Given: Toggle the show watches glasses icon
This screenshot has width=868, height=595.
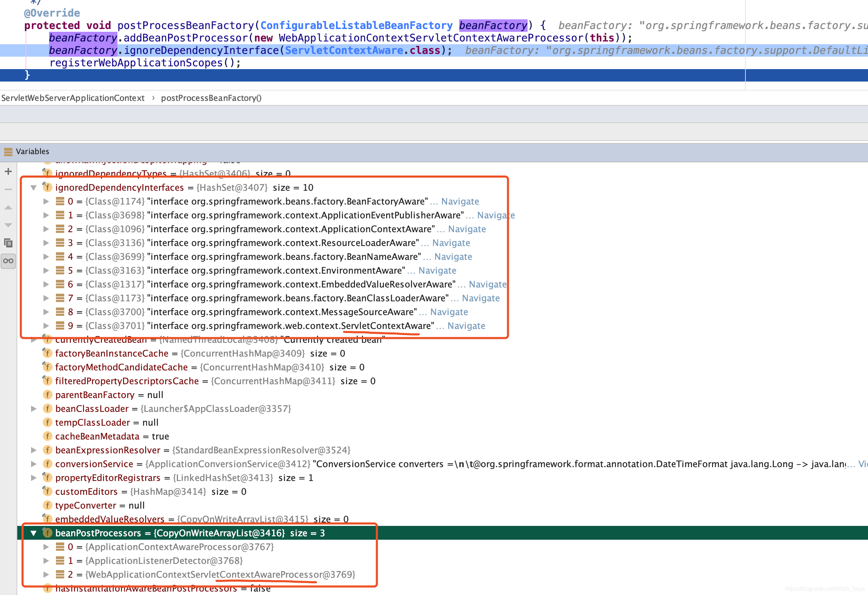Looking at the screenshot, I should click(x=8, y=261).
